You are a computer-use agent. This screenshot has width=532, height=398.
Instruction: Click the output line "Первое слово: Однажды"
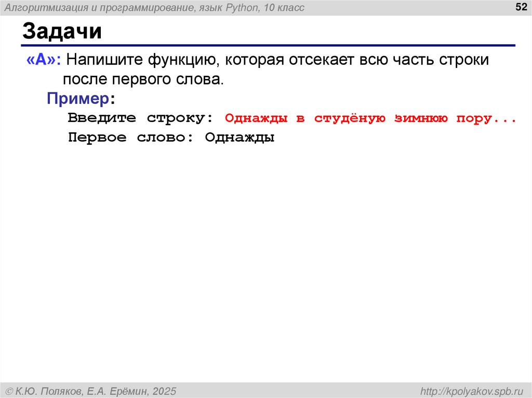click(171, 137)
